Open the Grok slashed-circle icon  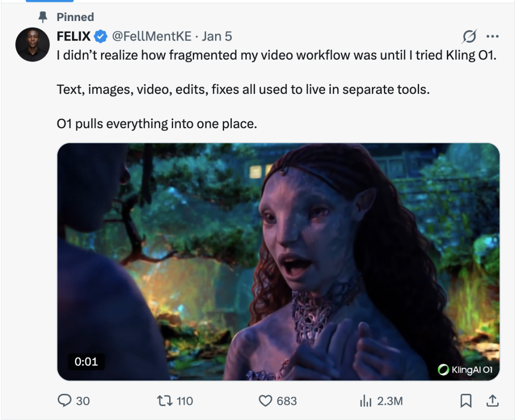(470, 36)
